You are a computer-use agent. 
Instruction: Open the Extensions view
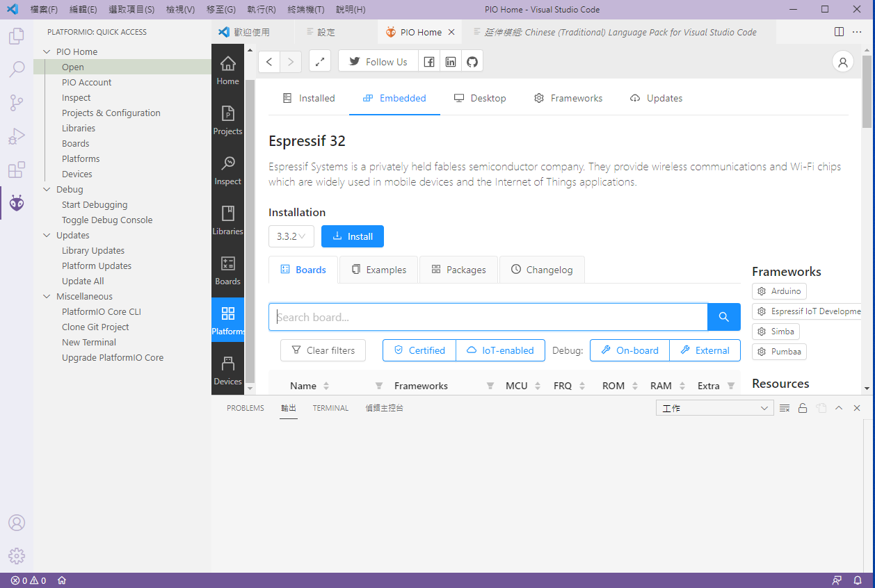17,170
